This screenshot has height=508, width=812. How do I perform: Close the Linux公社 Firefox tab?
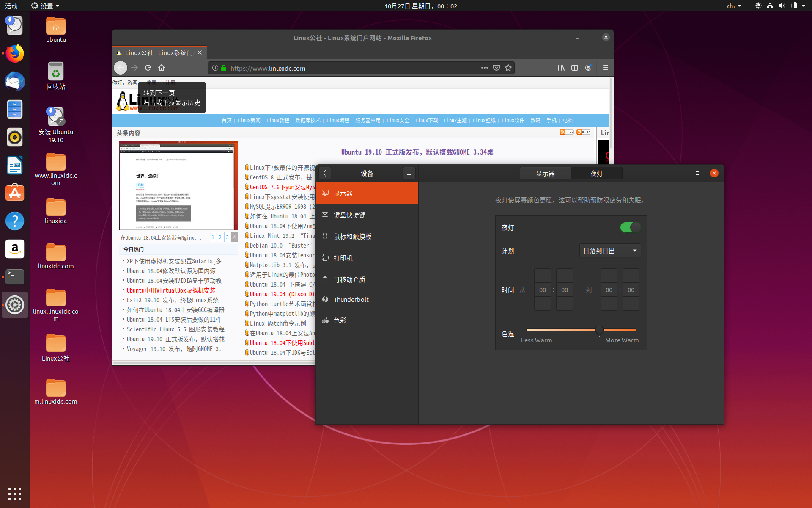(x=200, y=52)
